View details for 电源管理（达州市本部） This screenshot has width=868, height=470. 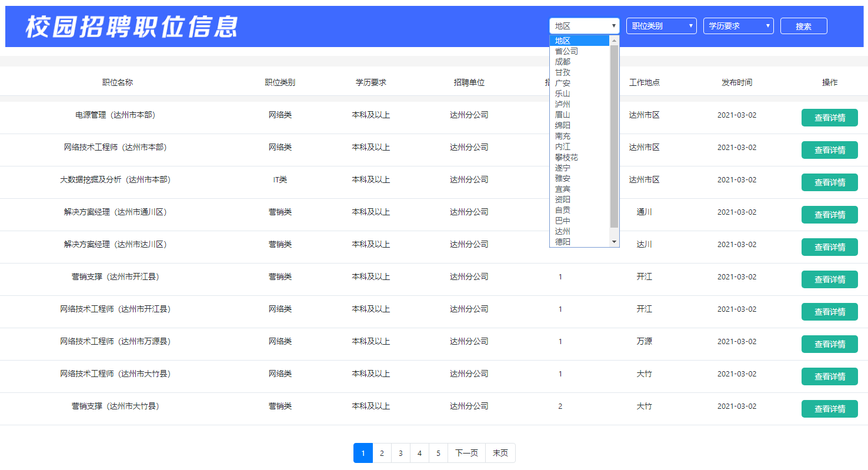click(x=830, y=118)
